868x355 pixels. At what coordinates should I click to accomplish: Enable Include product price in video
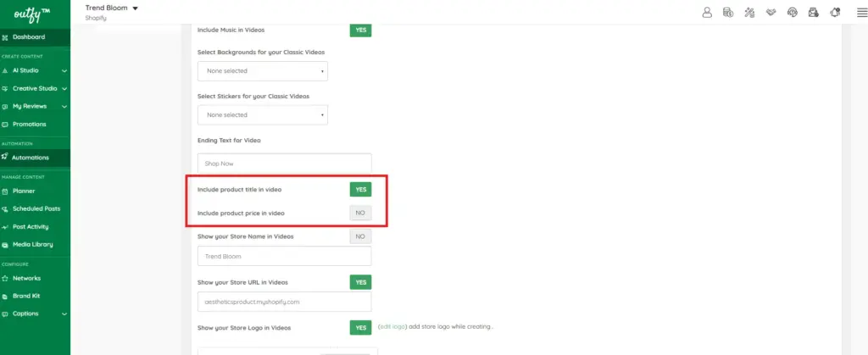tap(360, 213)
